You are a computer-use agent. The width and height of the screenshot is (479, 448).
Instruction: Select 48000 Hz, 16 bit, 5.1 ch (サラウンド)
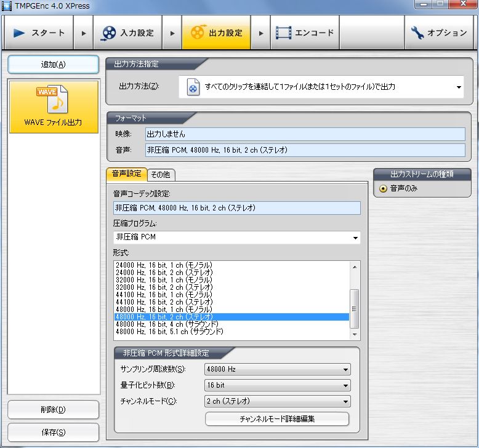tap(231, 331)
